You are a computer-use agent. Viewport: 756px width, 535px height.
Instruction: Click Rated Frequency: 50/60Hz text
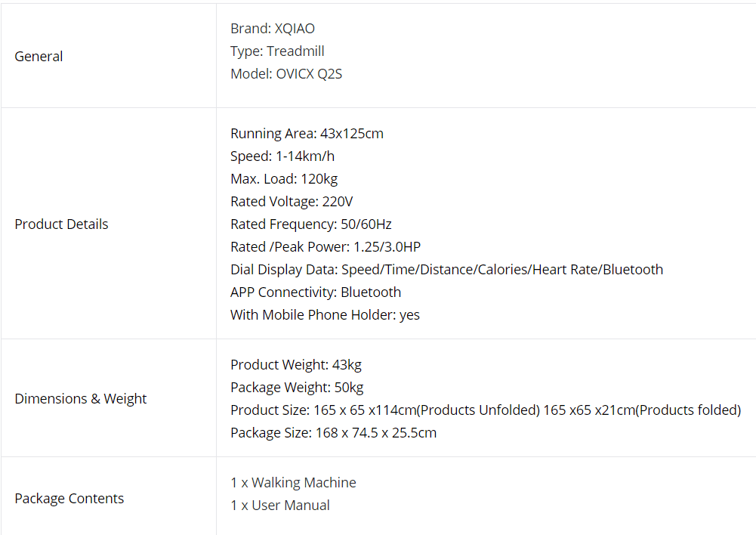(x=311, y=224)
